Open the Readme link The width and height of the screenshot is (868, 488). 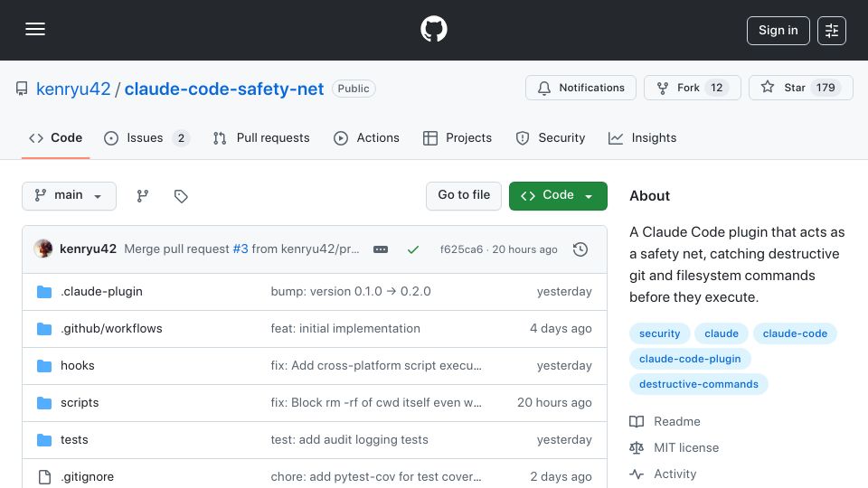point(665,422)
